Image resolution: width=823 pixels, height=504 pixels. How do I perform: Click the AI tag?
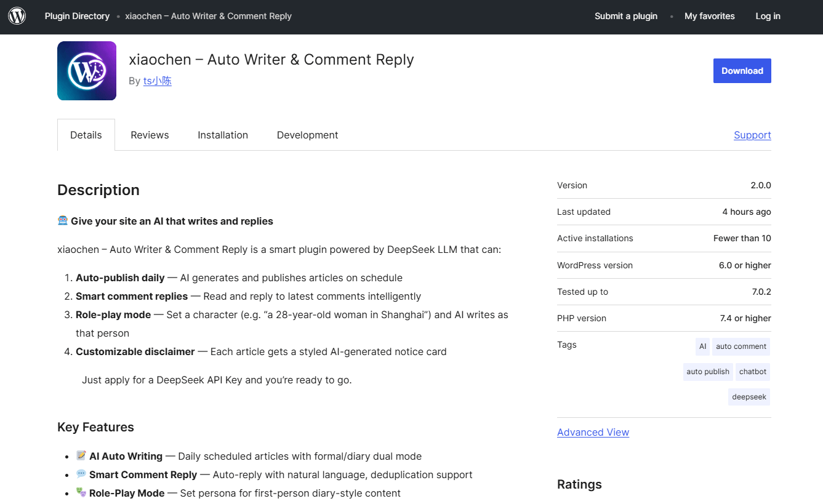tap(702, 346)
